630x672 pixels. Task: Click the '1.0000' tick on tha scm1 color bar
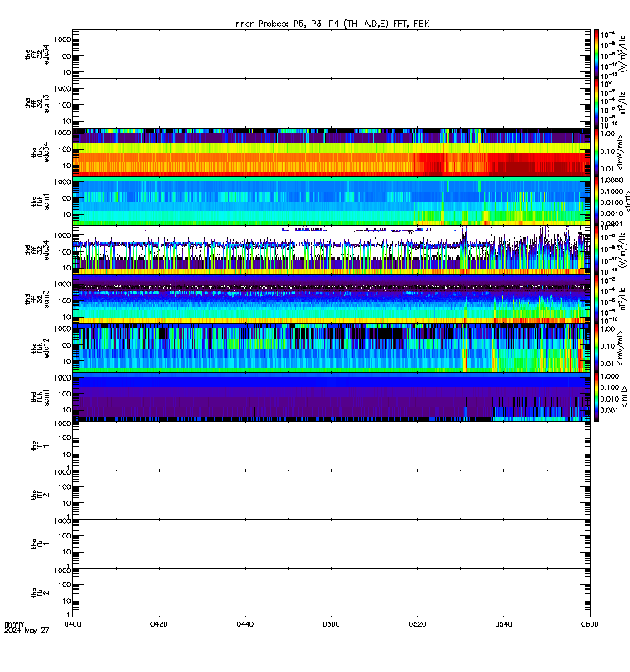[x=612, y=181]
